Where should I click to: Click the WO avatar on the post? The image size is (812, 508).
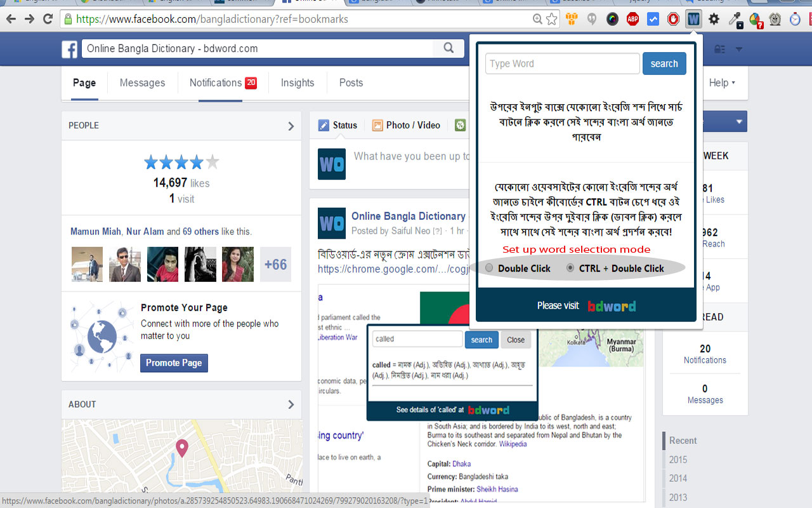332,223
